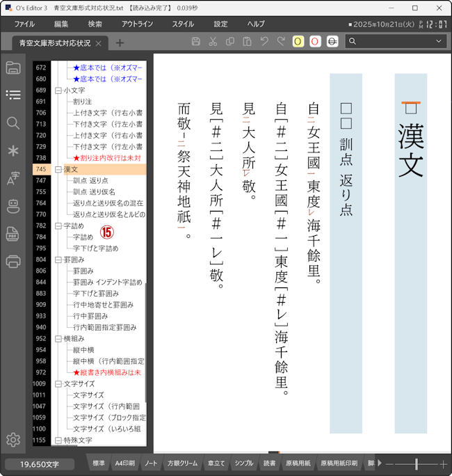Add a new tab with plus button
Image resolution: width=452 pixels, height=476 pixels.
coord(120,43)
